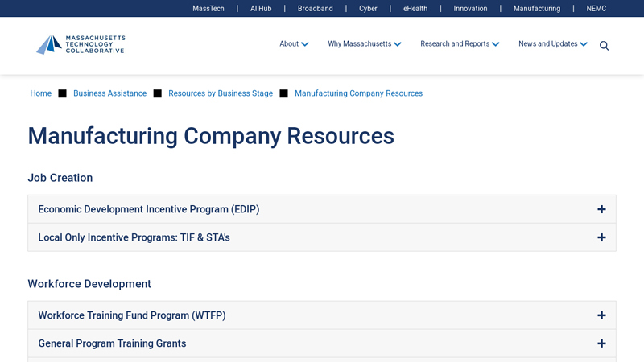Follow the Home breadcrumb link

pos(41,93)
